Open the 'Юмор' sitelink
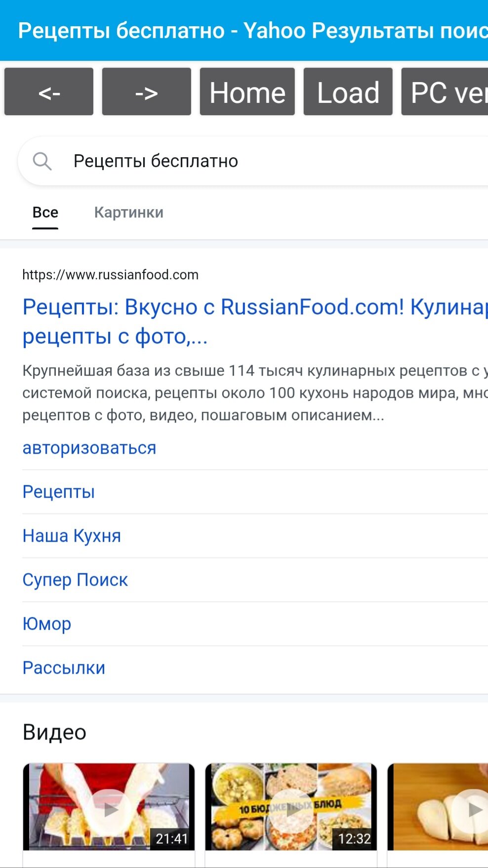488x868 pixels. coord(47,624)
